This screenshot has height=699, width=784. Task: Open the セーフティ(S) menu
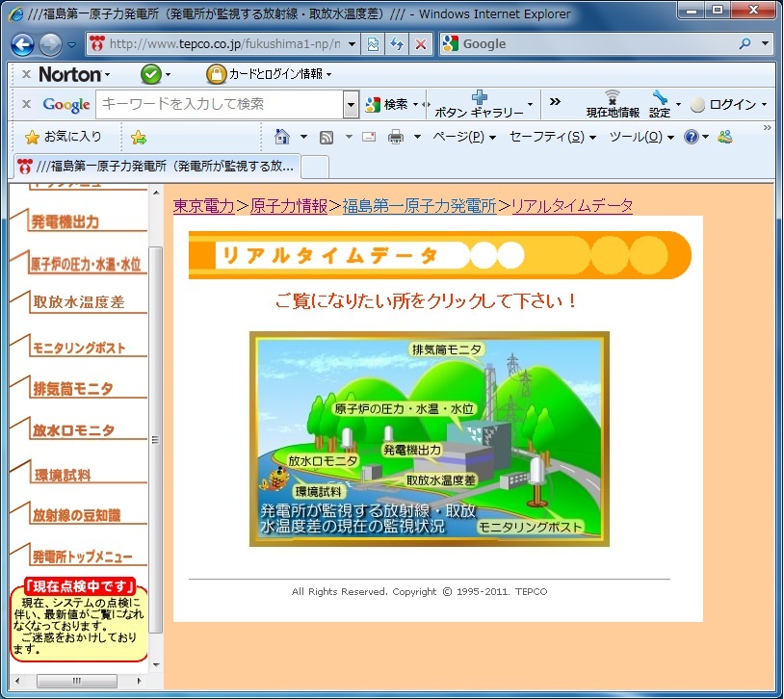[x=553, y=137]
